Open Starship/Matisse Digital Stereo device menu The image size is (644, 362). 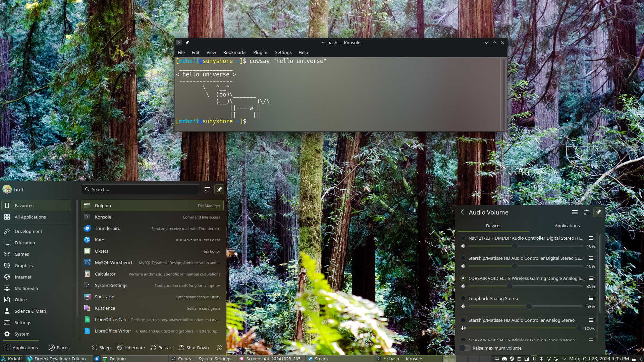[x=591, y=258]
